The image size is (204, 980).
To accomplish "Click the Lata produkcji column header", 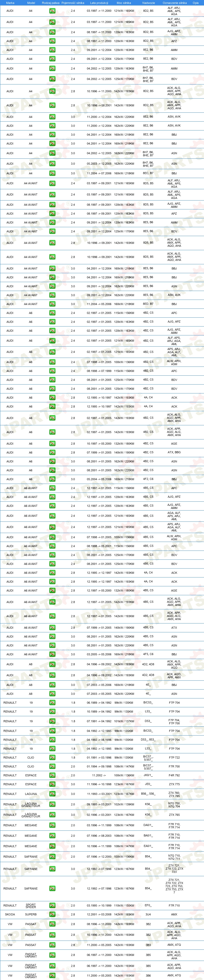I will 99,3.
